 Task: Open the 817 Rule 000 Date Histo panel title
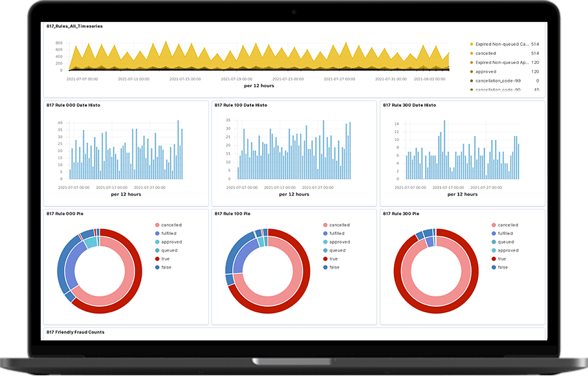tap(73, 105)
